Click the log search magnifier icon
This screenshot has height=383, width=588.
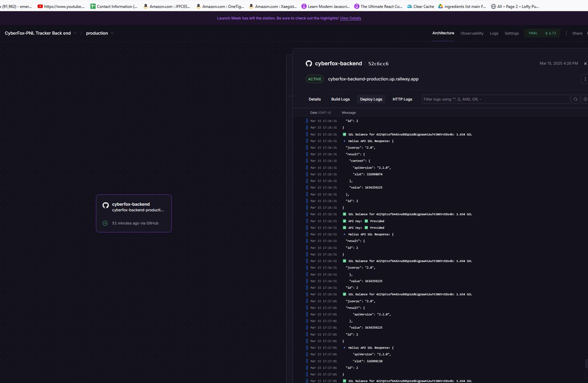576,99
